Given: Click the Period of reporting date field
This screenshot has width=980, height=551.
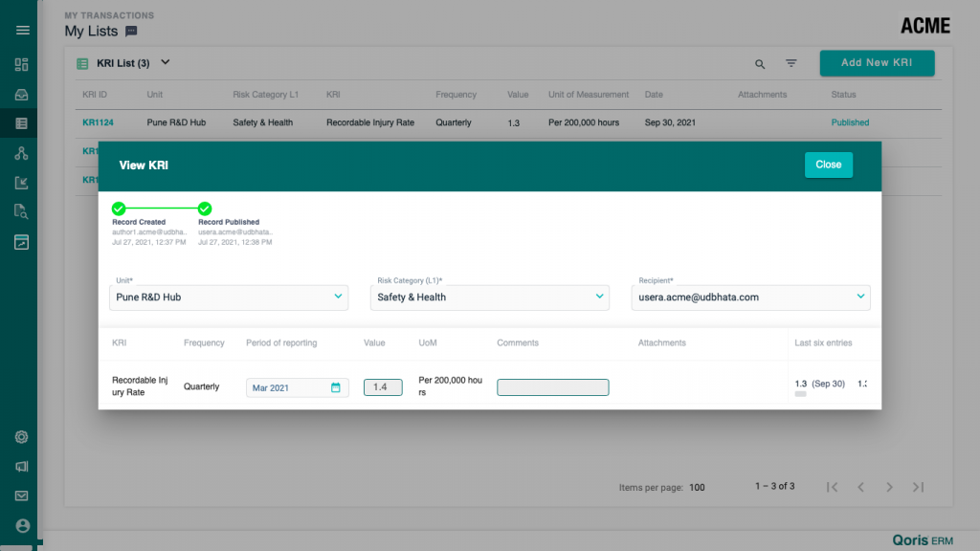Looking at the screenshot, I should click(297, 387).
